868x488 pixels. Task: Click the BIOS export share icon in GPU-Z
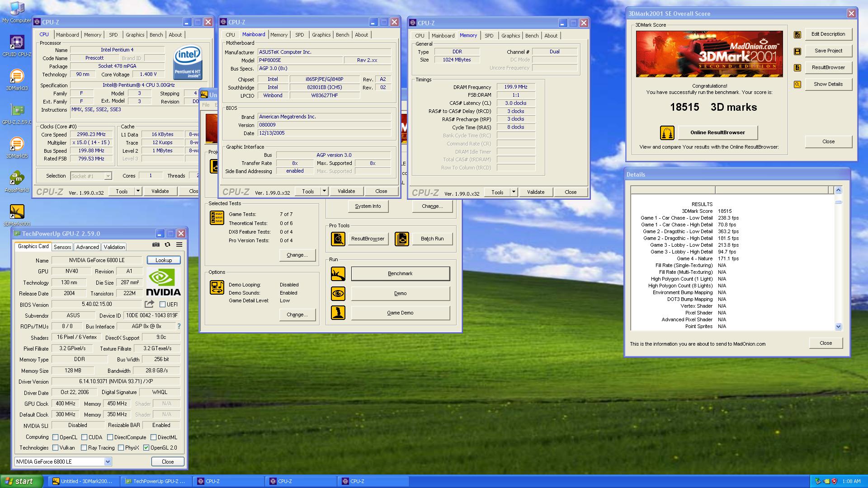tap(149, 304)
